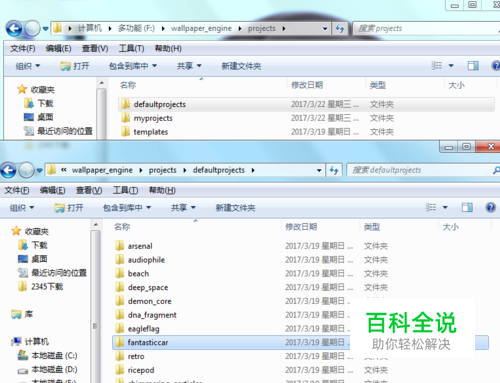Viewport: 500px width, 383px height.
Task: Open 文件(F) menu in projects window
Action: [x=23, y=49]
